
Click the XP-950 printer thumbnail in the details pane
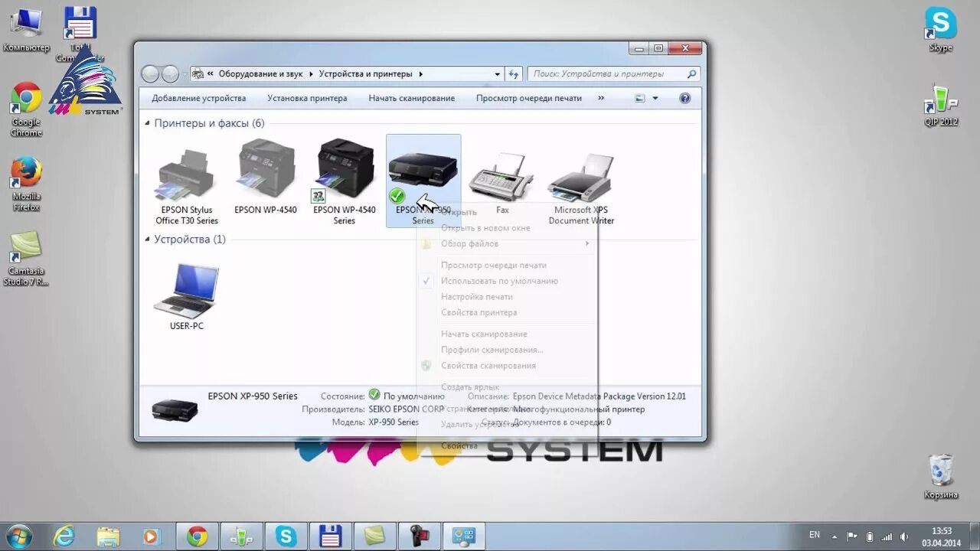(175, 411)
